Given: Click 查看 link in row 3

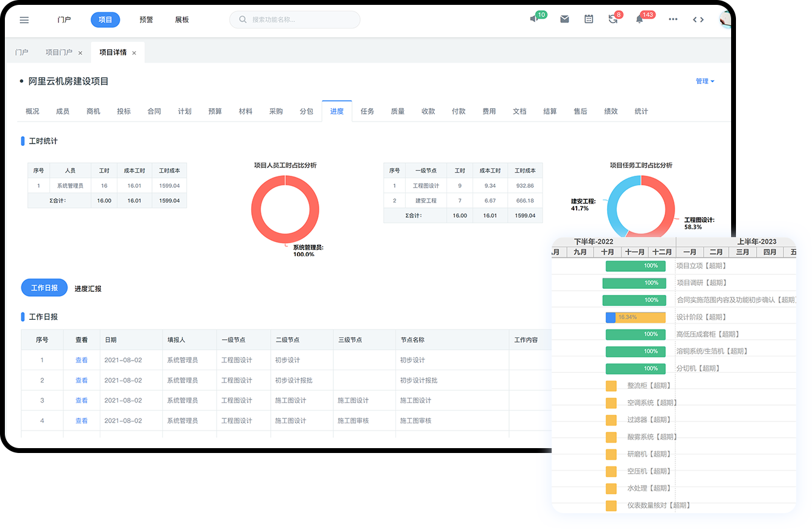Looking at the screenshot, I should click(82, 401).
